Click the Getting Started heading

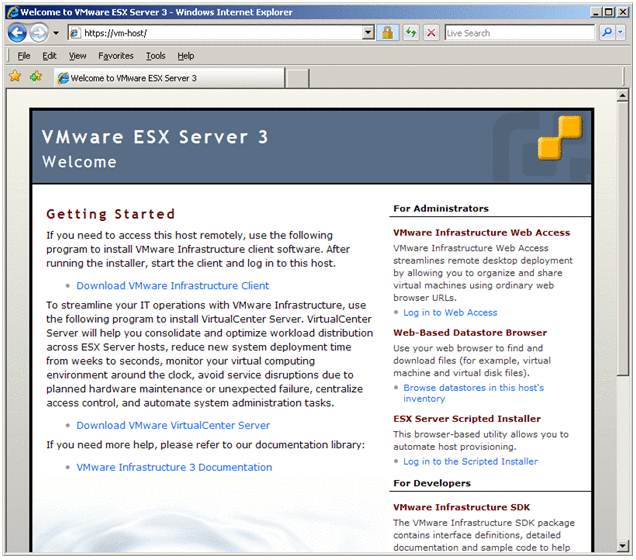pos(111,215)
